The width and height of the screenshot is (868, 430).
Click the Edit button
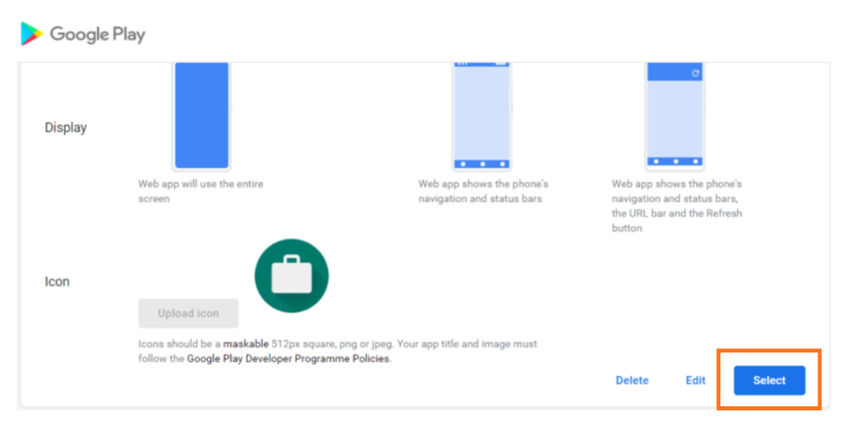pos(696,381)
